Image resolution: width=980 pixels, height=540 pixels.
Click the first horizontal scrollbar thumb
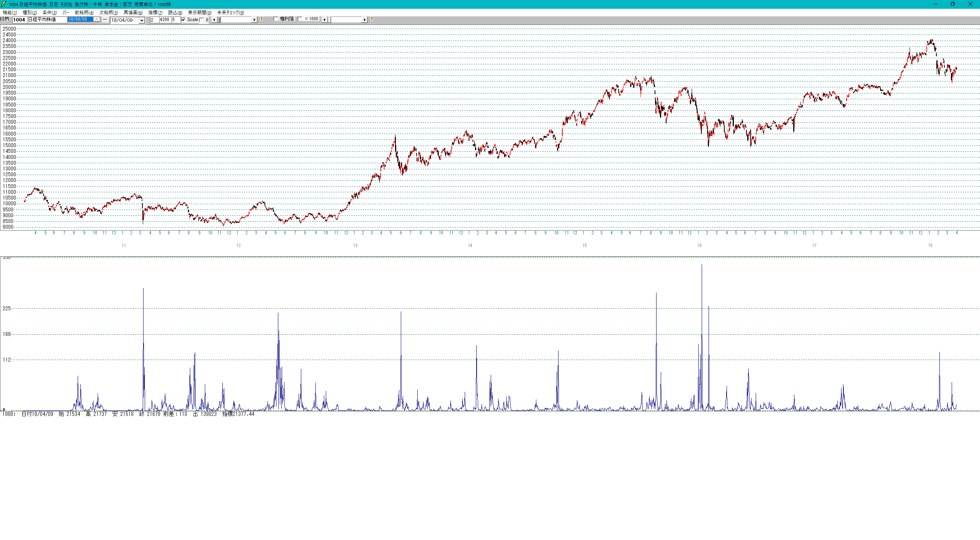pyautogui.click(x=219, y=20)
